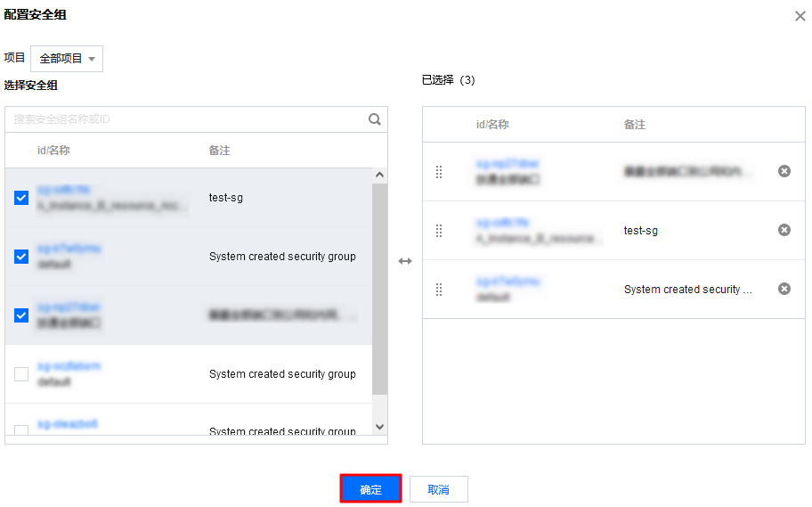Viewport: 812px width, 507px height.
Task: Open the 全部项目 project dropdown
Action: point(67,59)
